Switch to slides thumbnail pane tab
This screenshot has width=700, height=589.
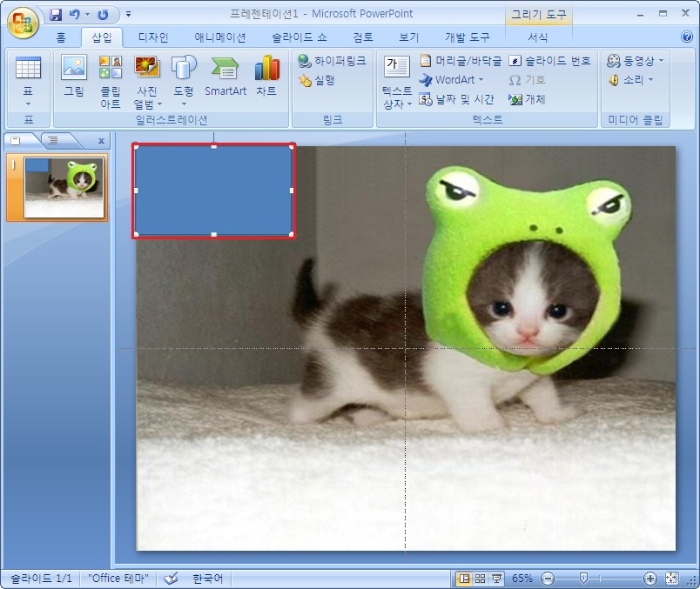pos(16,141)
